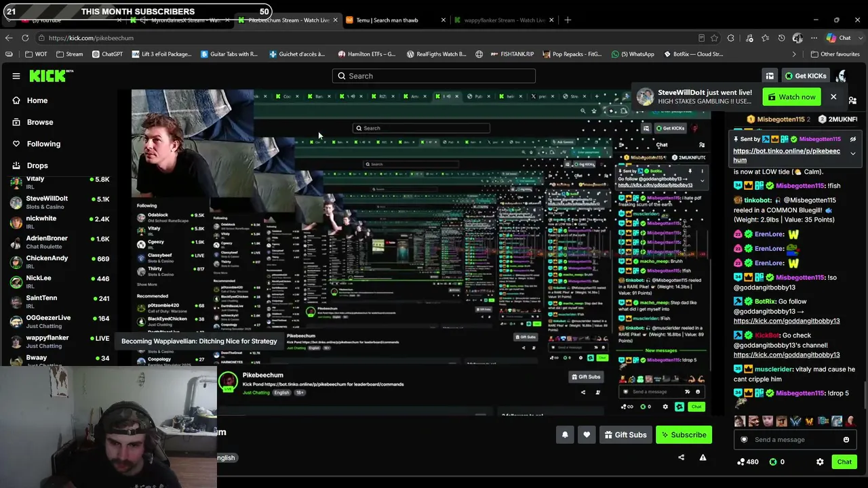868x488 pixels.
Task: Open the Kick wallet panel icon beside Get KICKs
Action: [770, 76]
